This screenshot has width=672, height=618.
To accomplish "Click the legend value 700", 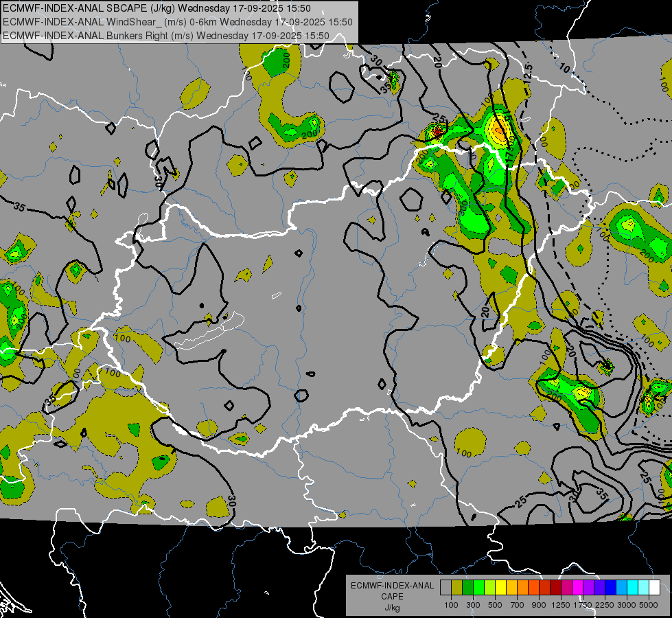I will (x=518, y=605).
